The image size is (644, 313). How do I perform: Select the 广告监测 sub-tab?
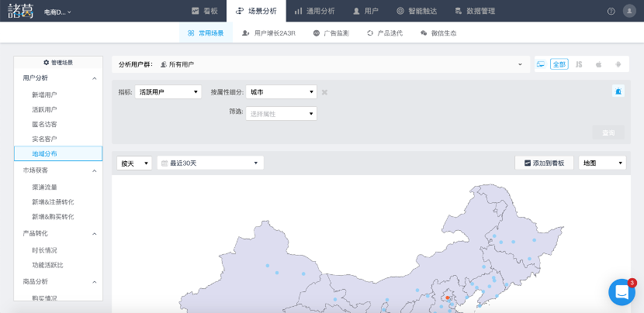click(331, 33)
